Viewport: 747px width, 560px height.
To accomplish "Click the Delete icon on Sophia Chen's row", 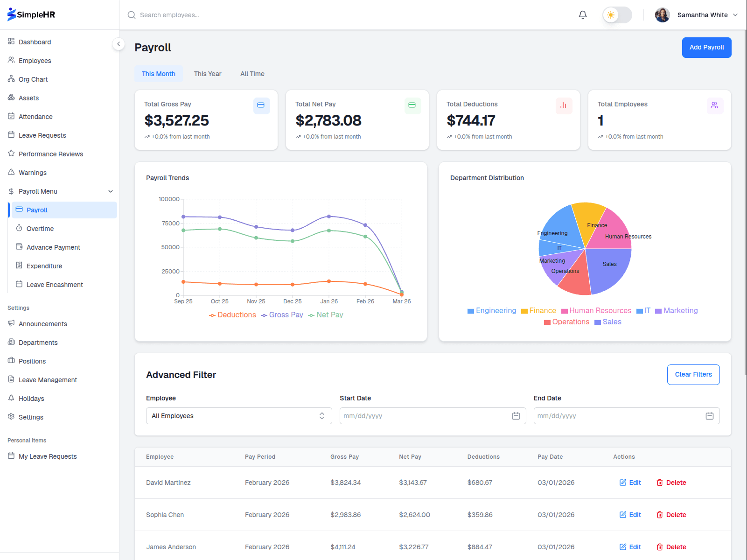I will [x=660, y=515].
